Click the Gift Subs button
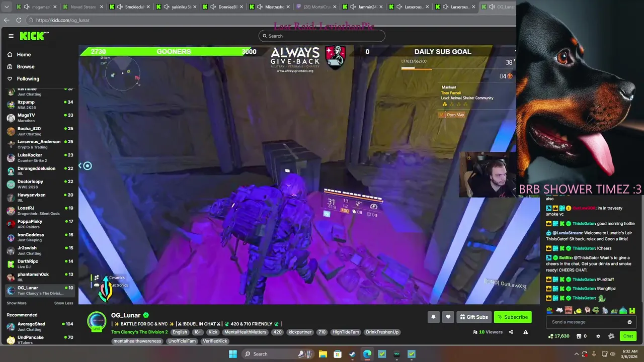Image resolution: width=644 pixels, height=362 pixels. [473, 317]
